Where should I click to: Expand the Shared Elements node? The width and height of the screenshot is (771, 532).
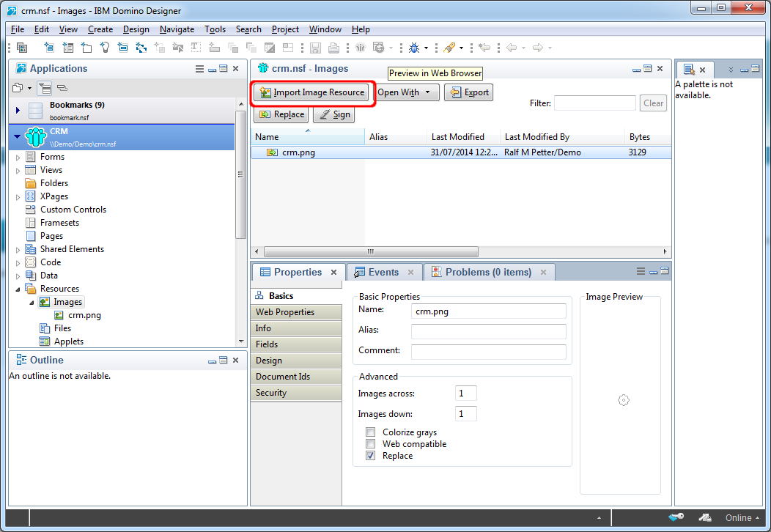(x=18, y=249)
